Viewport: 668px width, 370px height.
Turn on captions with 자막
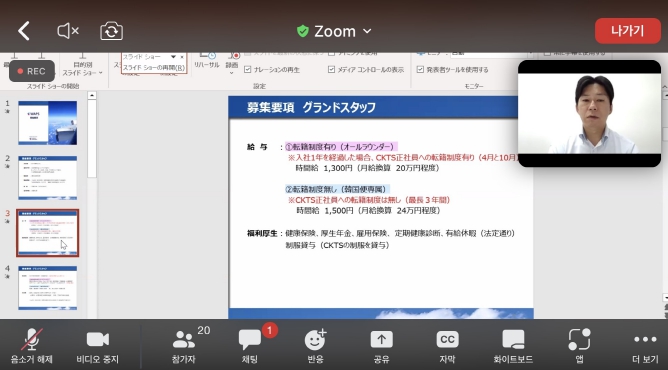[447, 346]
